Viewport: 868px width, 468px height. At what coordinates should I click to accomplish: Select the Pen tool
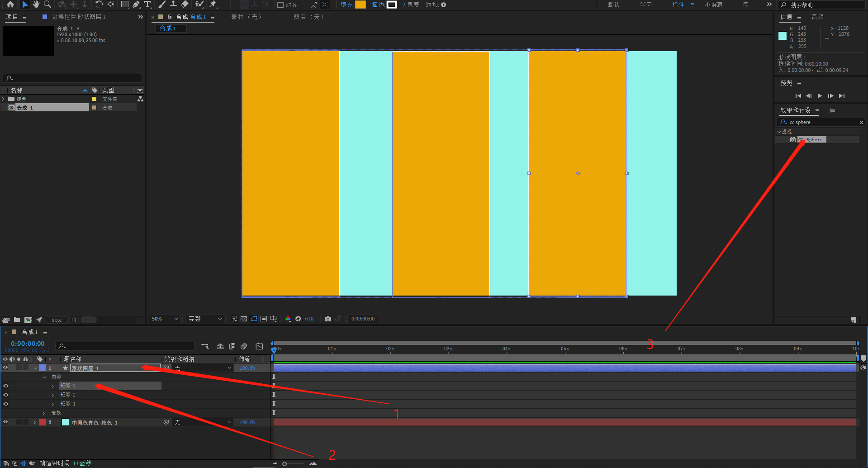(136, 5)
